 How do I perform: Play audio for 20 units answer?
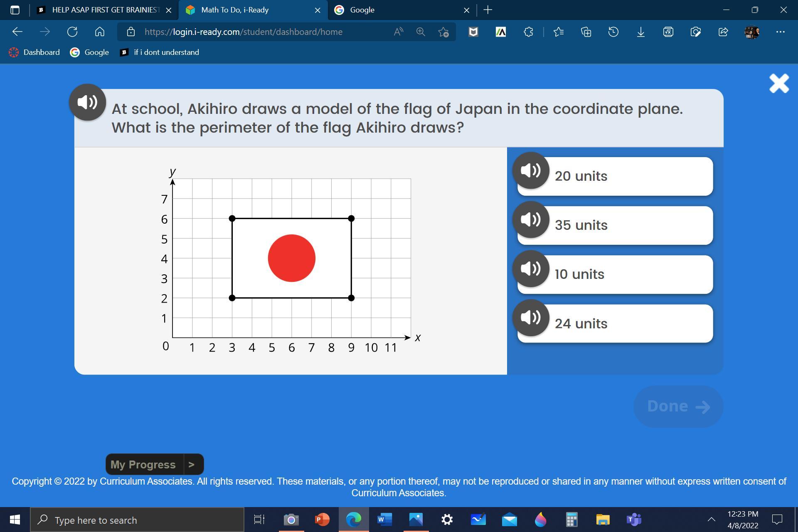[531, 170]
